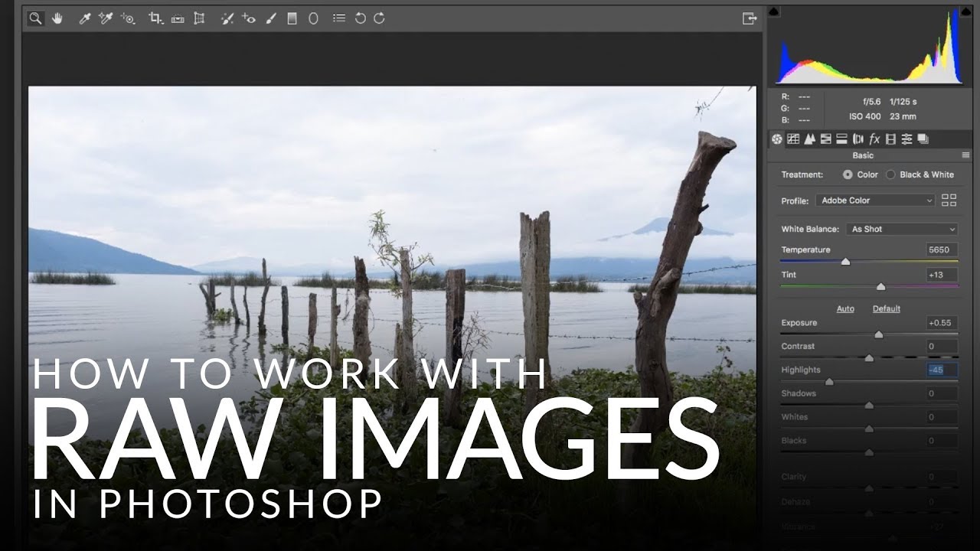This screenshot has width=980, height=551.
Task: Click the Blacks value field
Action: (x=941, y=442)
